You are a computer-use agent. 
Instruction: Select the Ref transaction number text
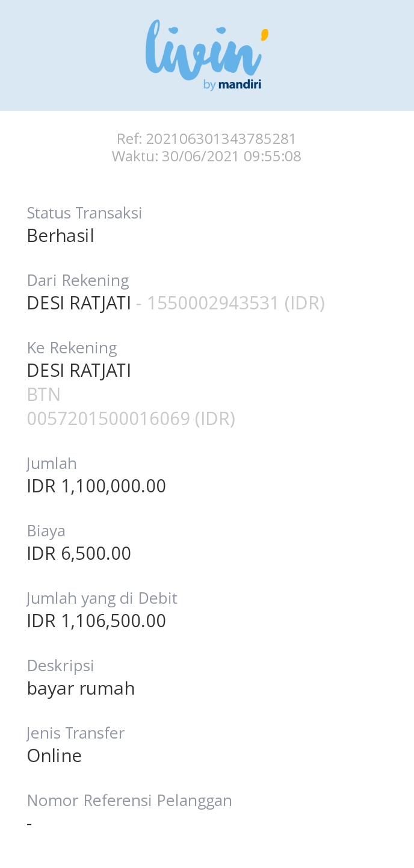206,139
